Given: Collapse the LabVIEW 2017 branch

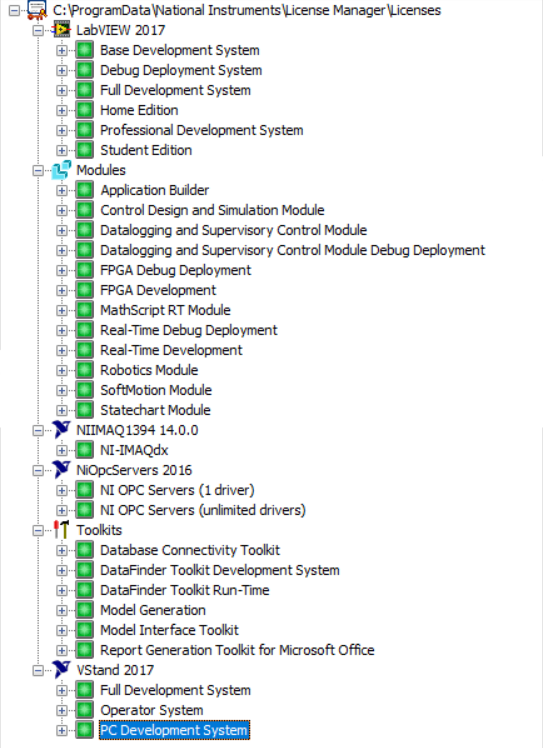Looking at the screenshot, I should [38, 30].
